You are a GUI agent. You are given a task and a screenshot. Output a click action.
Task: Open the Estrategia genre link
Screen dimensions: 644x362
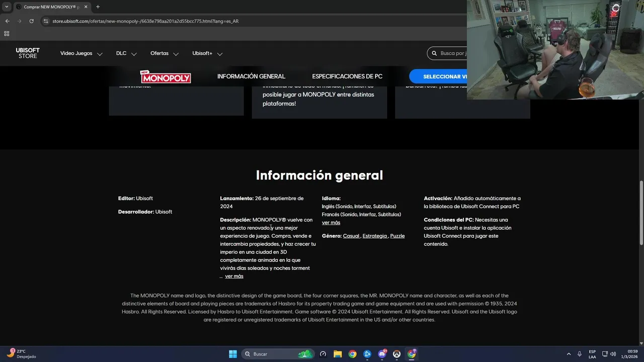coord(375,236)
